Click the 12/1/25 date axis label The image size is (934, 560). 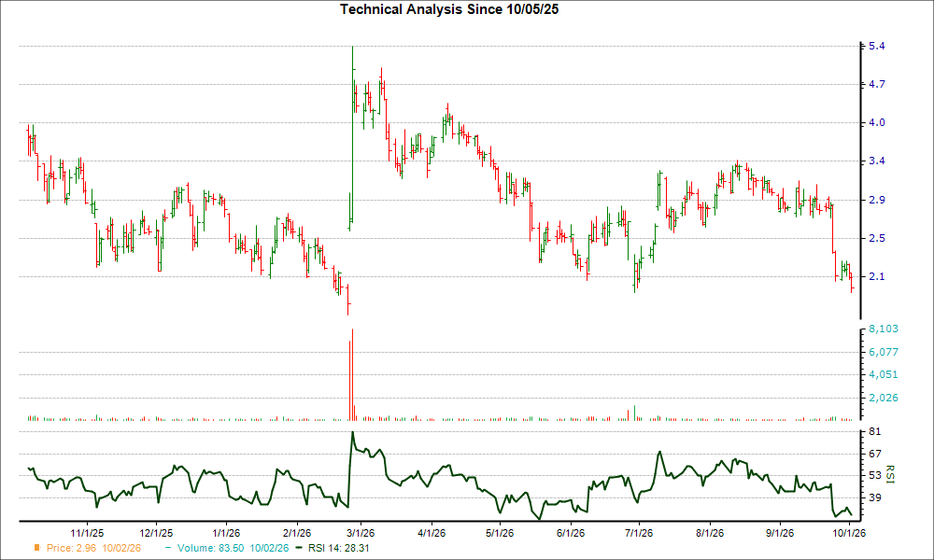pos(157,533)
